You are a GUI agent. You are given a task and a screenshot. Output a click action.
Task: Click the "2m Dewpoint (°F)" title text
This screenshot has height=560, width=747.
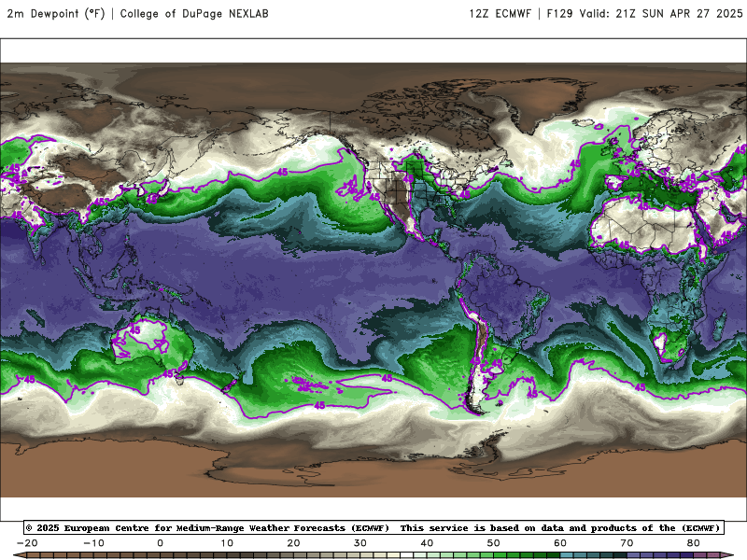tap(56, 13)
